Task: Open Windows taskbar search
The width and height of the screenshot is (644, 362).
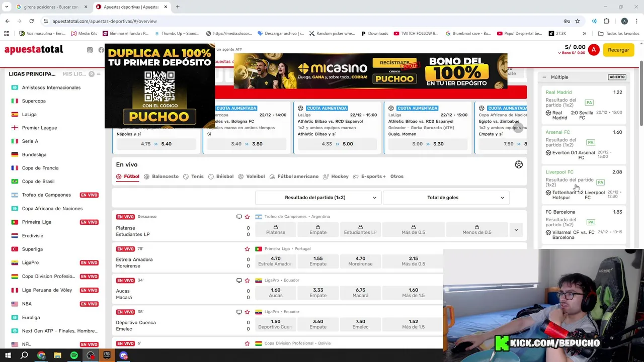Action: coord(24,355)
